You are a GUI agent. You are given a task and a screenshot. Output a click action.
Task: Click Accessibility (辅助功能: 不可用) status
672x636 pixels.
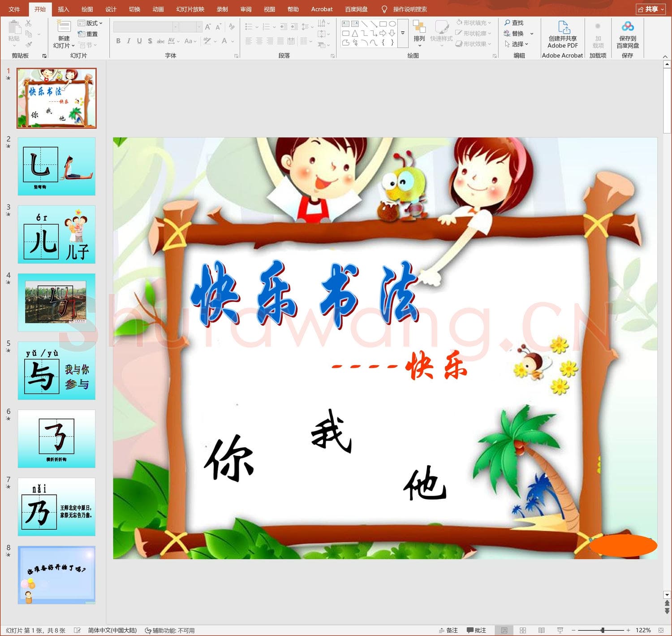[x=169, y=630]
